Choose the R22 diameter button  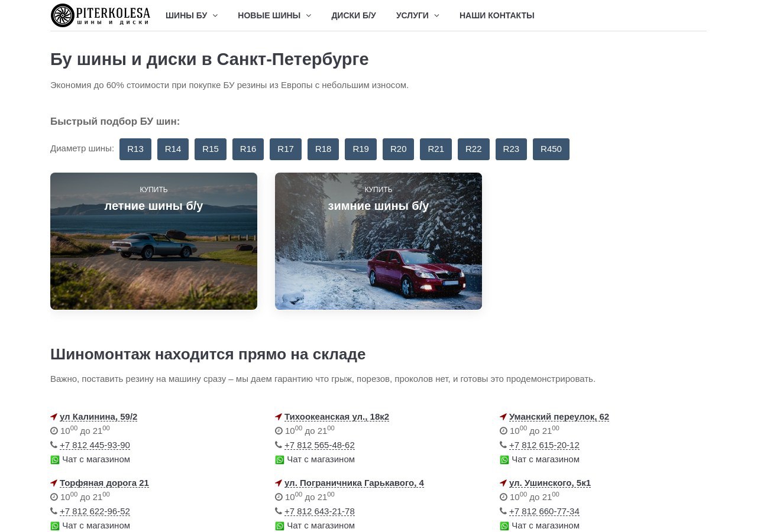(474, 149)
